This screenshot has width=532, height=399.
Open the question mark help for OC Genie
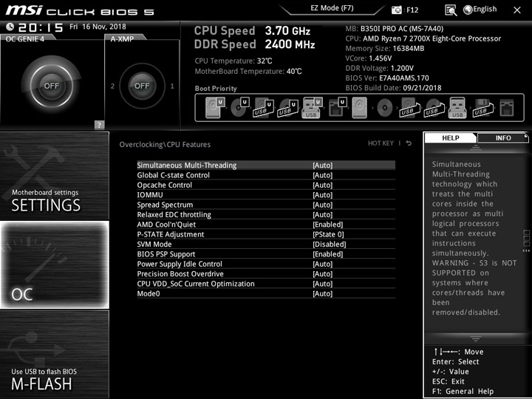(99, 125)
